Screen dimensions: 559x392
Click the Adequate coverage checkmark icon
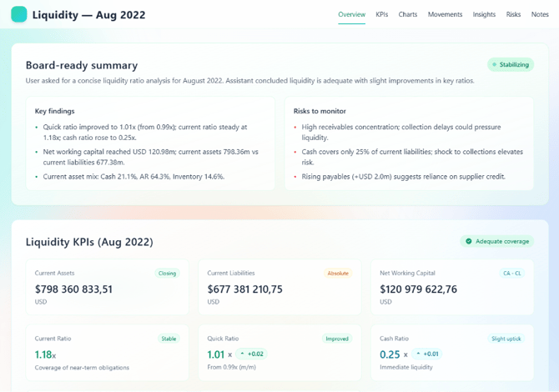(x=469, y=241)
